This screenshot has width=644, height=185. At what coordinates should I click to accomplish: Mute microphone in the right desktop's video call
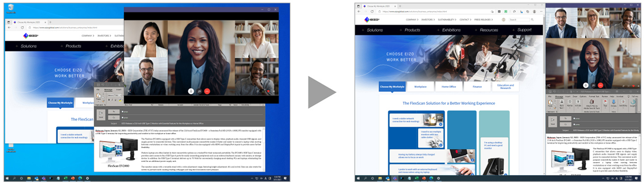(x=585, y=85)
